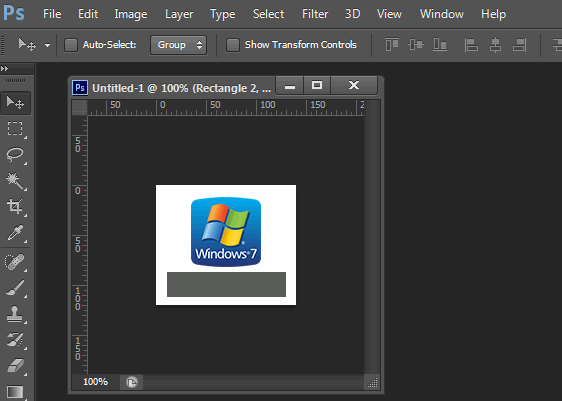Click the gray rectangle shape on canvas
562x401 pixels.
226,284
